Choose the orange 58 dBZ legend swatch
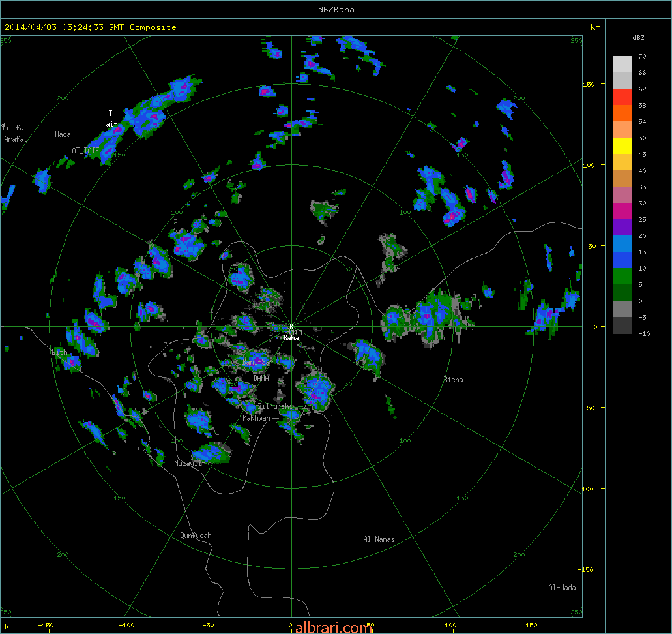Image resolution: width=672 pixels, height=634 pixels. (x=622, y=113)
